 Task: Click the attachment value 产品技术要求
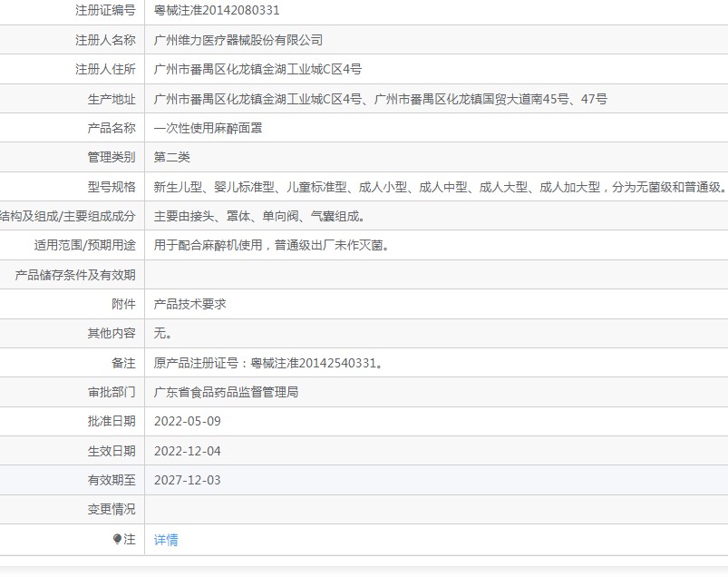coord(189,304)
